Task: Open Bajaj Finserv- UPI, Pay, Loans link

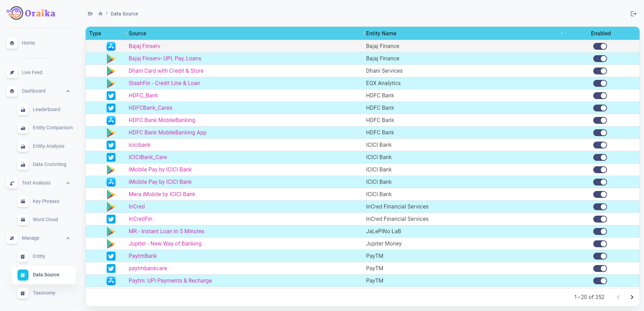Action: 165,58
